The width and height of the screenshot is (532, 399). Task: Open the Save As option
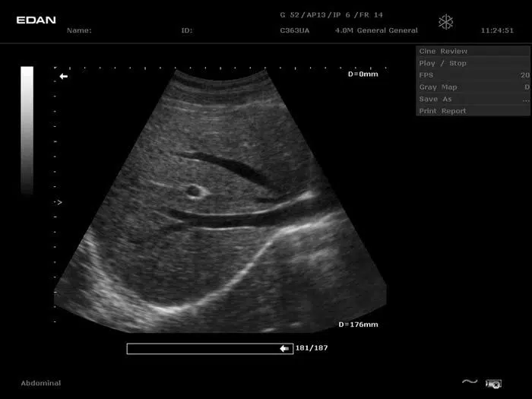(x=435, y=99)
